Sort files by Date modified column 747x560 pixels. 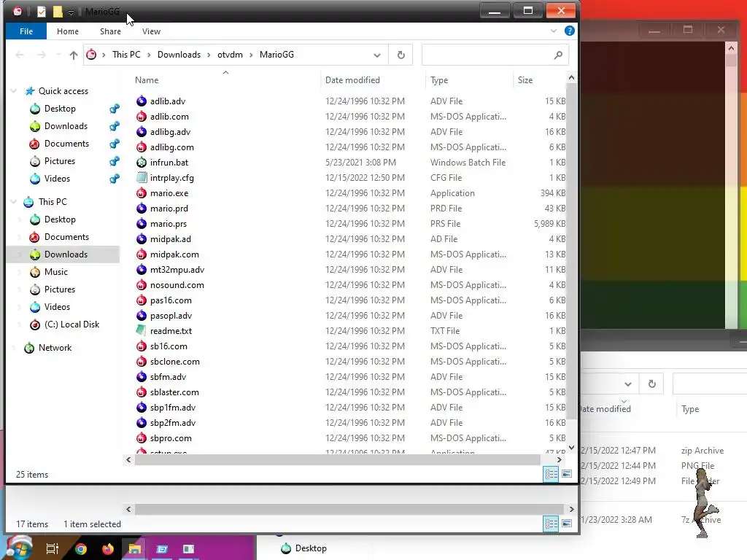352,80
